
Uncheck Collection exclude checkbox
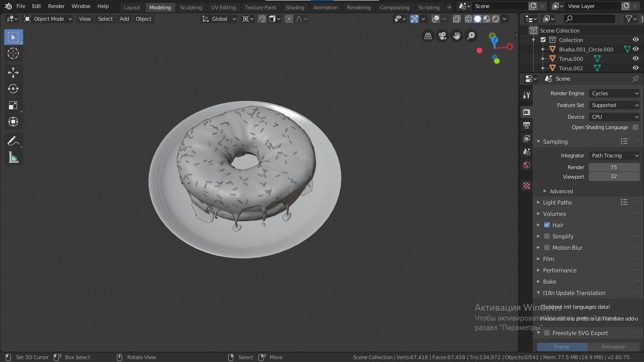543,40
